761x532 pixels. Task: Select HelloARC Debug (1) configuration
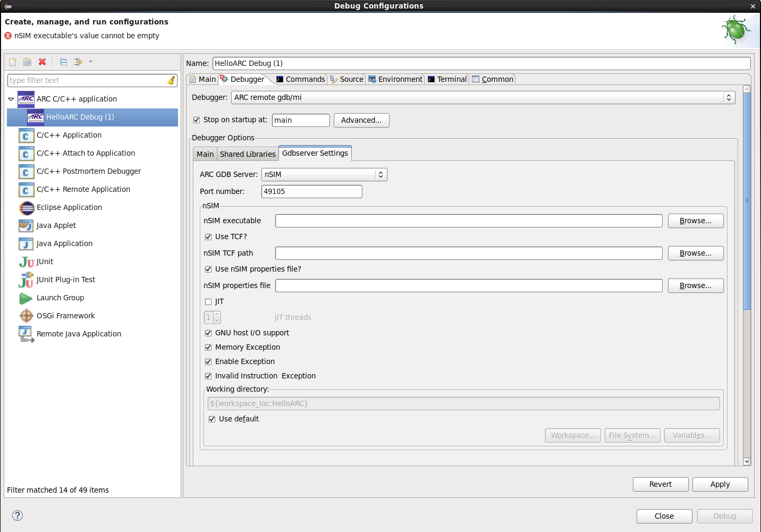point(92,117)
